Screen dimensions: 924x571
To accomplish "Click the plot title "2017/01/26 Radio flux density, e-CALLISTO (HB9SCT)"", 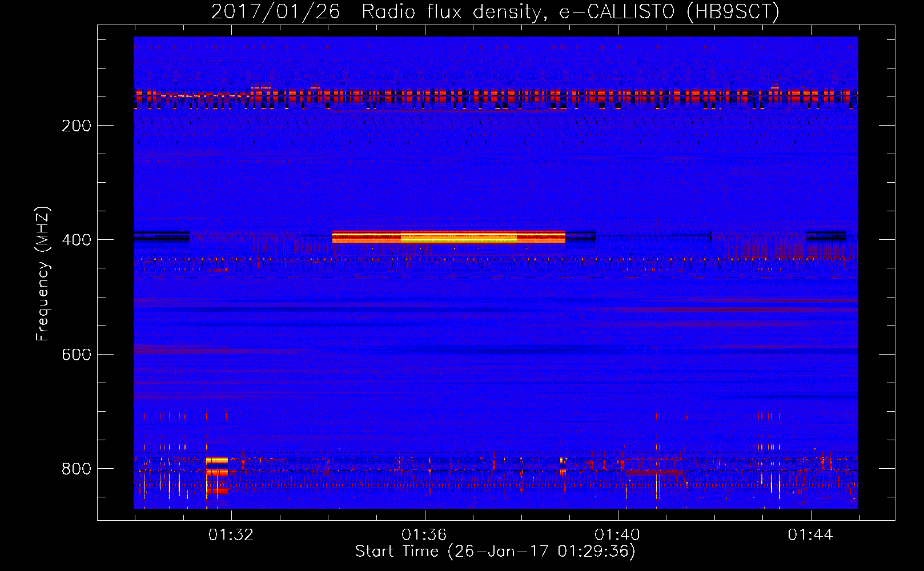I will [x=495, y=11].
